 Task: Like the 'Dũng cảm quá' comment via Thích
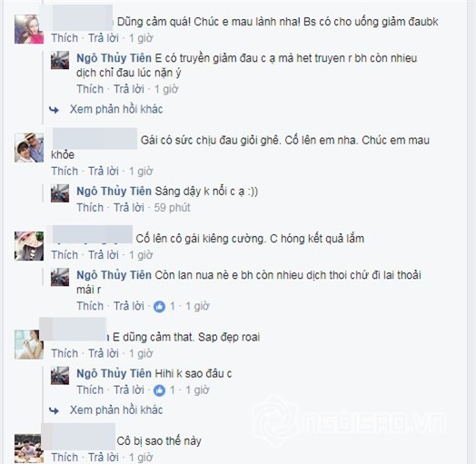tap(64, 38)
